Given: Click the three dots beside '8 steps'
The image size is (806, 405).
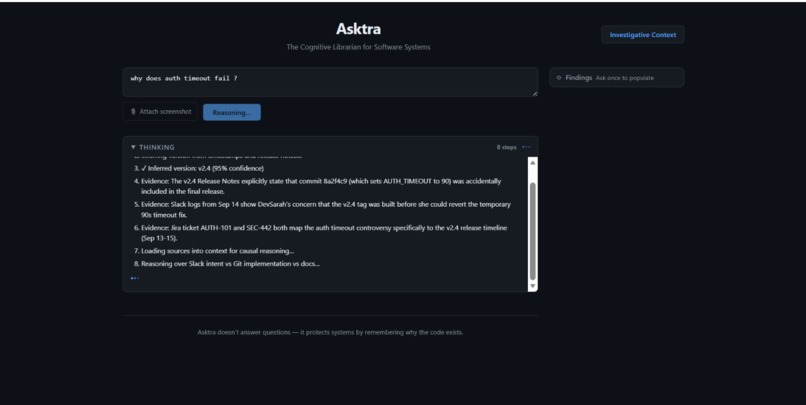Looking at the screenshot, I should (x=526, y=147).
